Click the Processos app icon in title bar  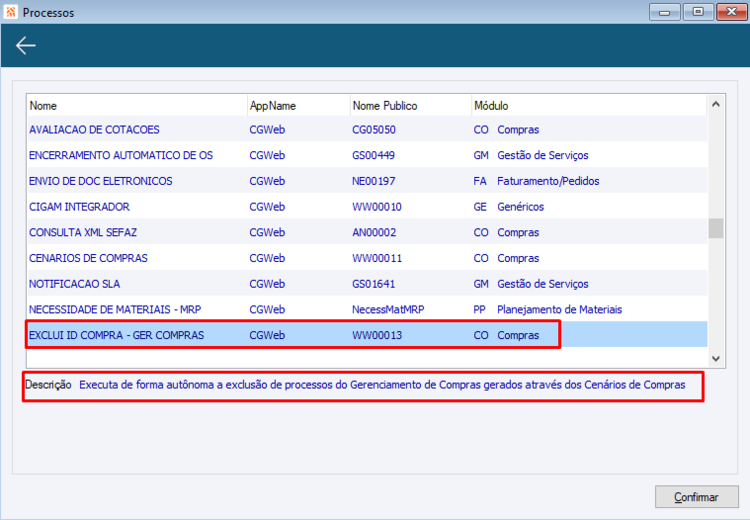(11, 12)
